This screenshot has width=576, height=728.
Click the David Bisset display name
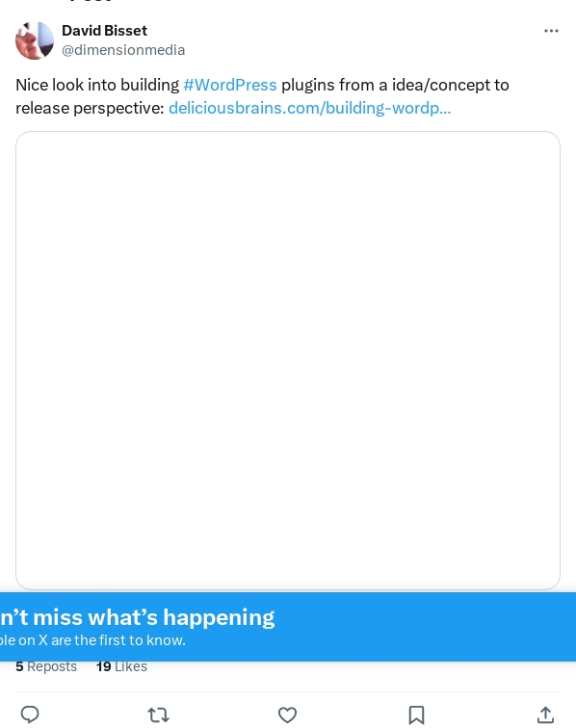(x=105, y=31)
